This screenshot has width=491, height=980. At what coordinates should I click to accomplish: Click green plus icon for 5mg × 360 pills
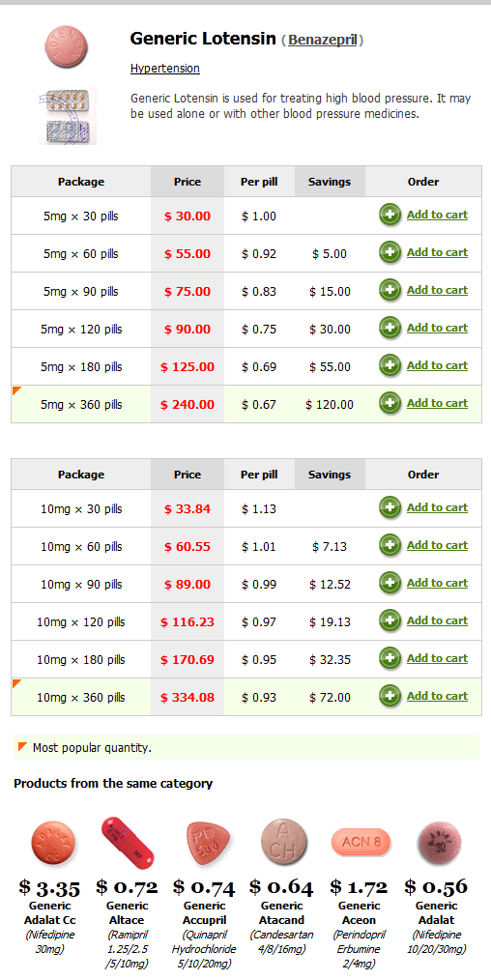(x=390, y=403)
